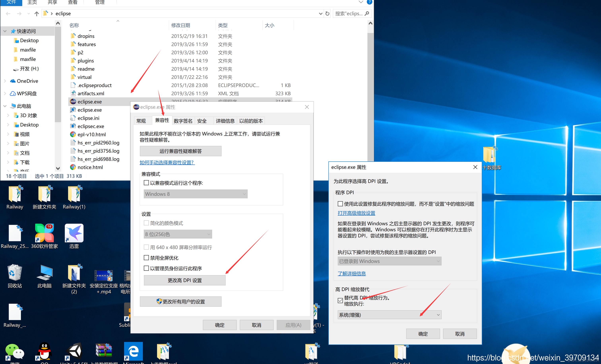Select the 此电脑 desktop icon
The width and height of the screenshot is (601, 364).
pos(44,273)
